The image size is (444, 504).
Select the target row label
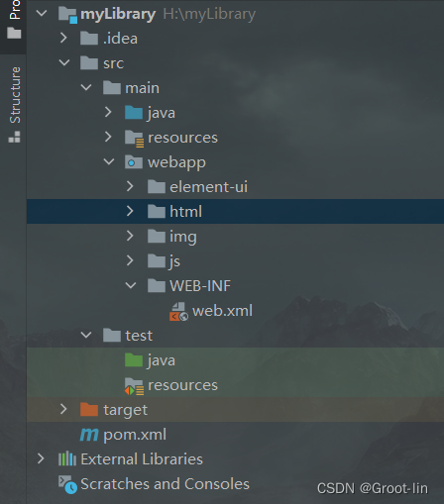125,411
